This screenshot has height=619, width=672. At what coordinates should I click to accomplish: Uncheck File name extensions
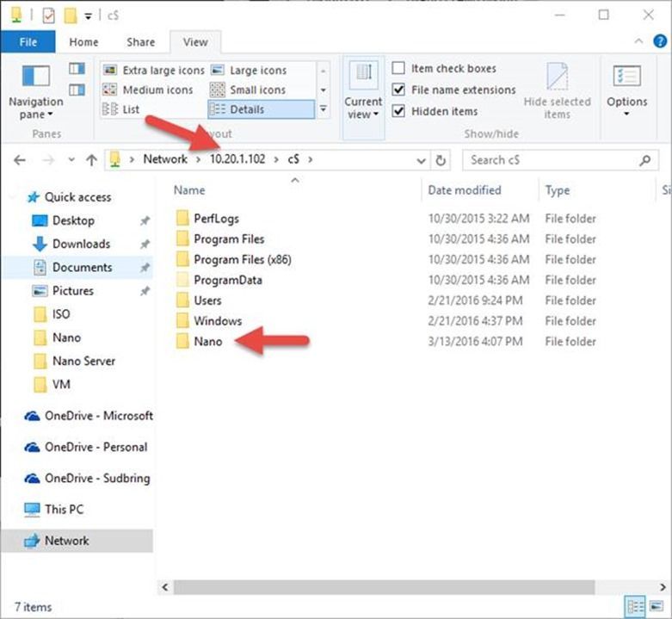398,90
